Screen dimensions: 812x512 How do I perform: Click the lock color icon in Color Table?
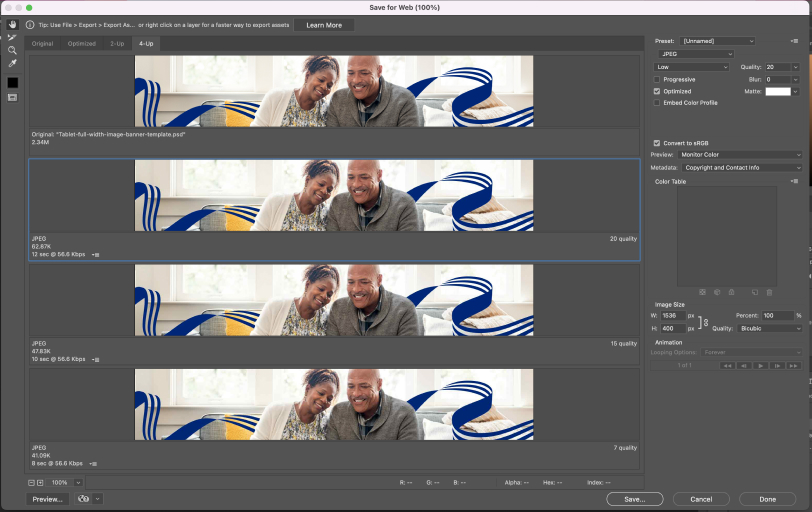pyautogui.click(x=731, y=292)
